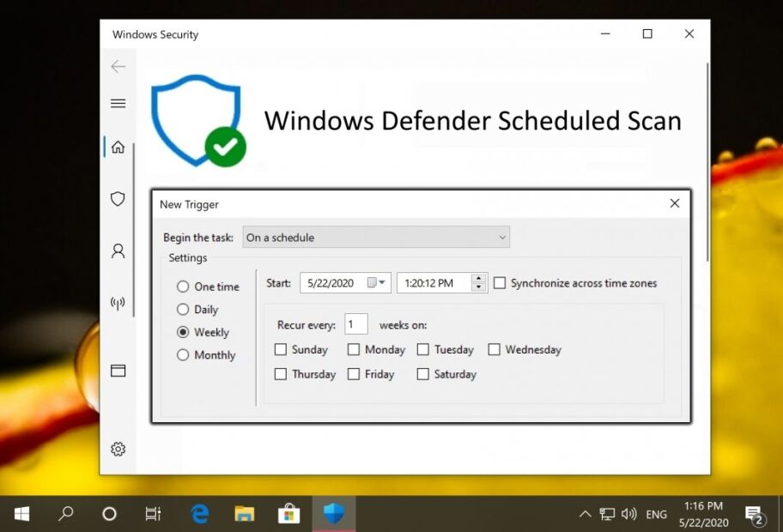Close the New Trigger dialog
783x532 pixels.
[x=675, y=203]
